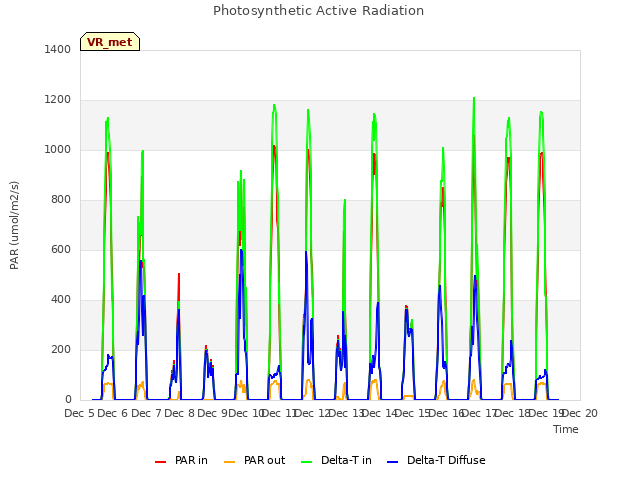Click the green peak above 1200 near Dec 17
Image resolution: width=640 pixels, height=480 pixels.
[x=474, y=99]
